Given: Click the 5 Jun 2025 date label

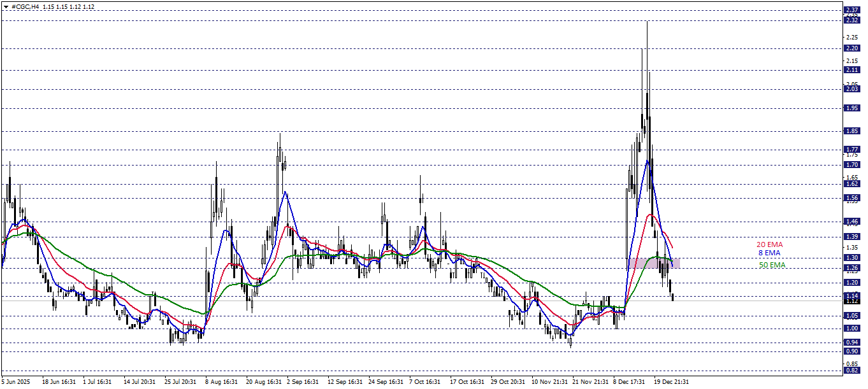Looking at the screenshot, I should [x=16, y=382].
